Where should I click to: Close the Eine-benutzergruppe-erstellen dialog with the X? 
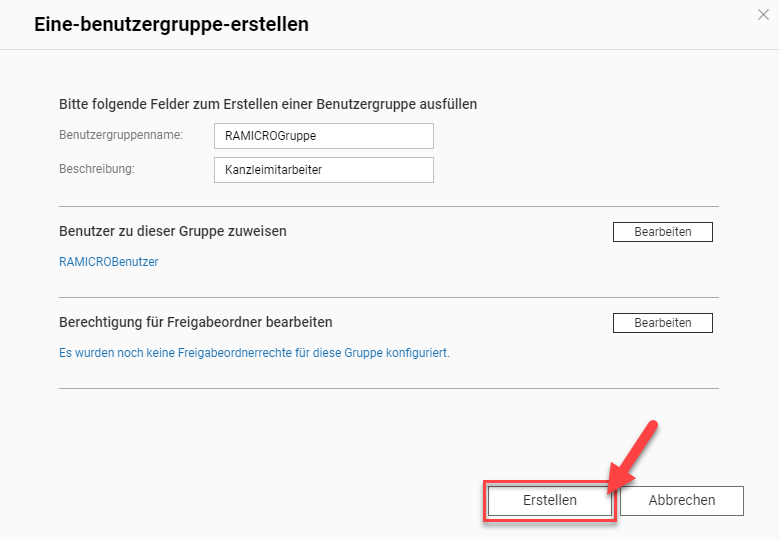[763, 15]
